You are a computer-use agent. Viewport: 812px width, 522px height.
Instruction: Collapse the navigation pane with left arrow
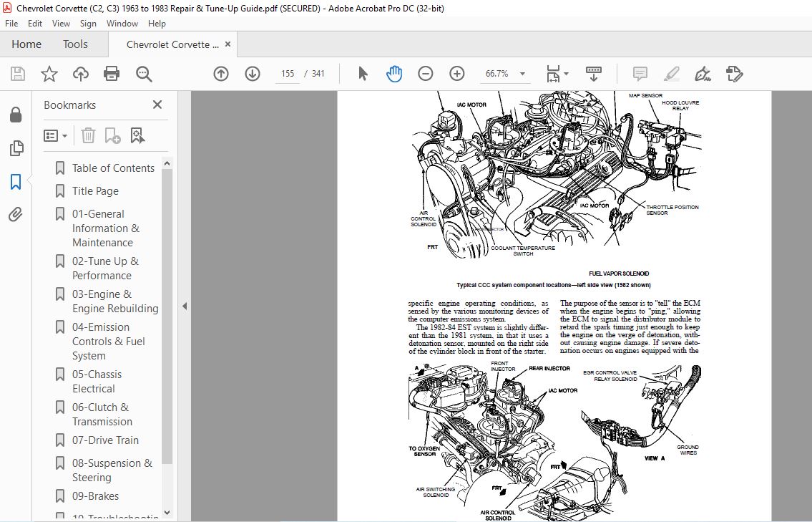click(185, 306)
